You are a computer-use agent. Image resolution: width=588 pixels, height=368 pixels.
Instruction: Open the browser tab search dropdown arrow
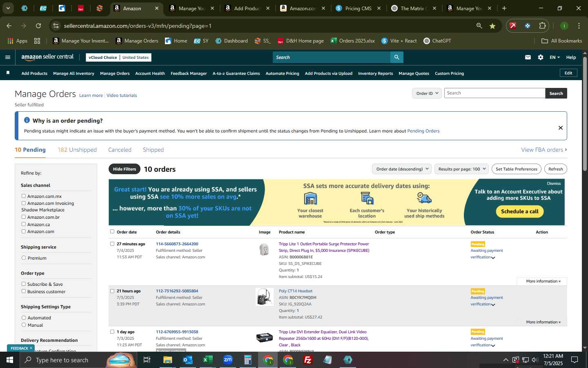pyautogui.click(x=8, y=8)
